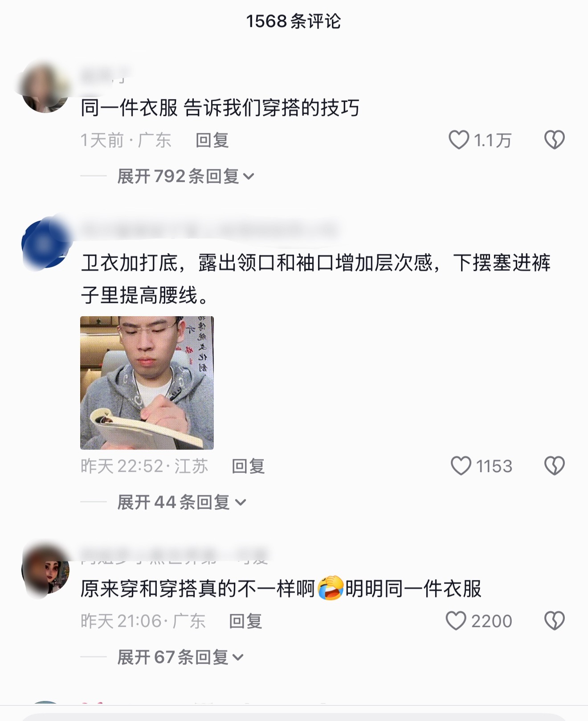Tap the 卫衣加打底 comment text
Image resolution: width=588 pixels, height=721 pixels.
(x=316, y=279)
